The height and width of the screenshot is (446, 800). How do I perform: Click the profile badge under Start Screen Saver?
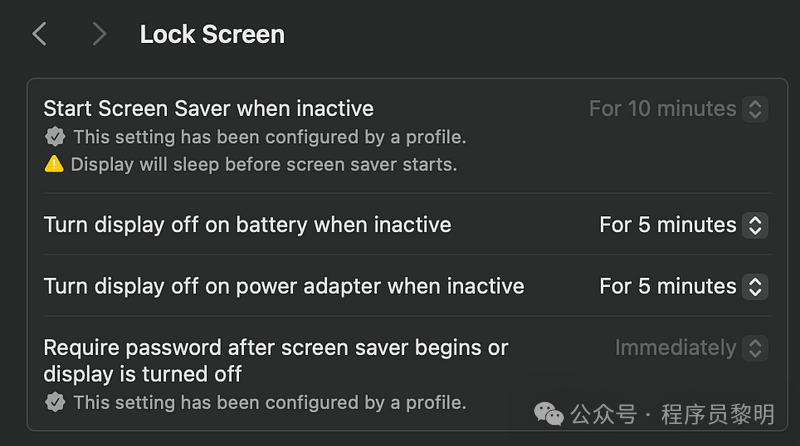pyautogui.click(x=55, y=137)
